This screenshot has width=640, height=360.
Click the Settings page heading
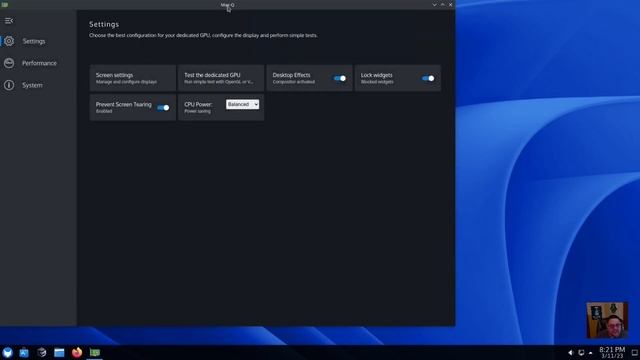click(x=104, y=24)
